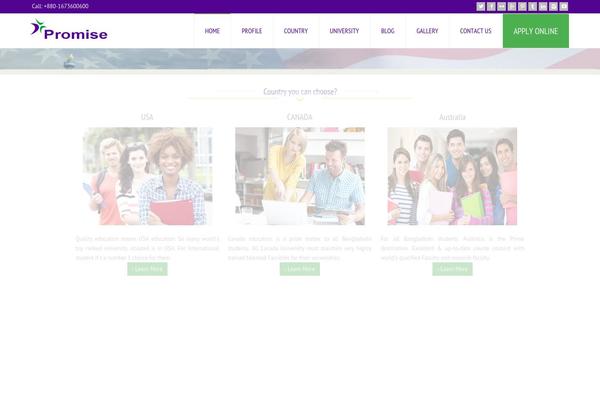Open the CONTACT US menu item

476,31
